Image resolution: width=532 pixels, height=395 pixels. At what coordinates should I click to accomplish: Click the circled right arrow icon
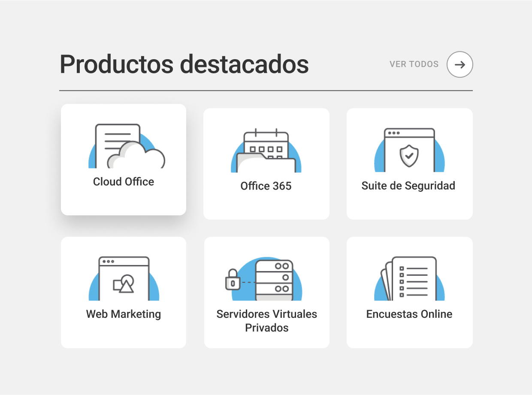459,64
